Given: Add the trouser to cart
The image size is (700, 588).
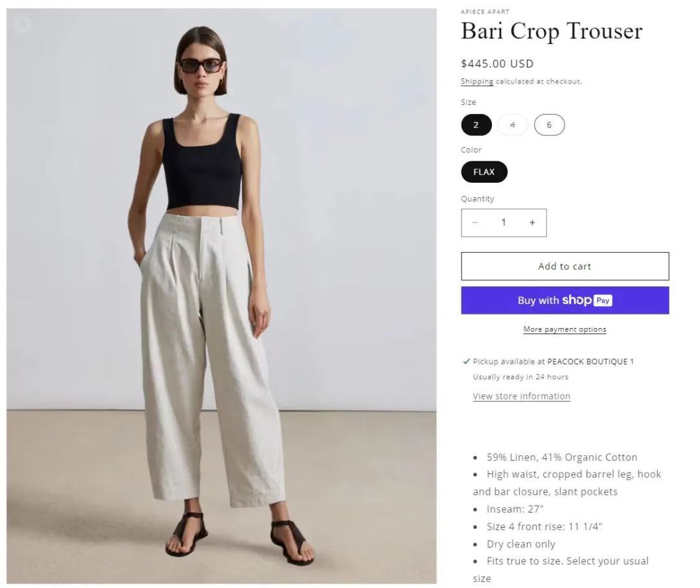Looking at the screenshot, I should point(565,266).
